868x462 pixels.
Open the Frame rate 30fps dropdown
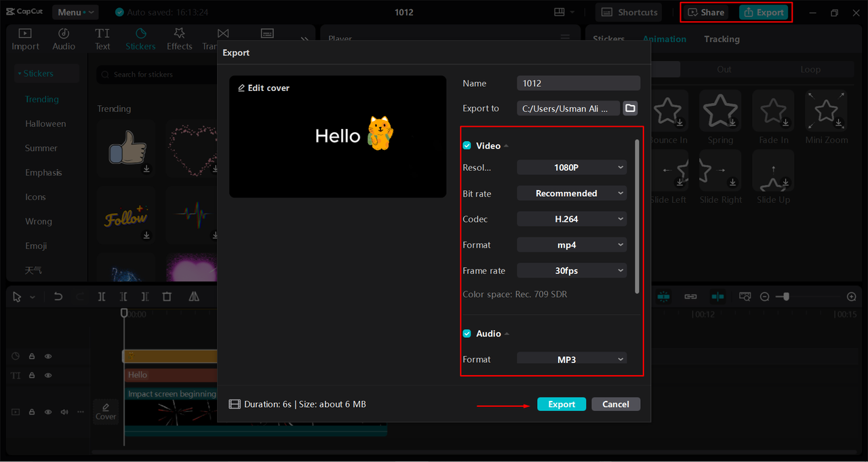point(572,271)
